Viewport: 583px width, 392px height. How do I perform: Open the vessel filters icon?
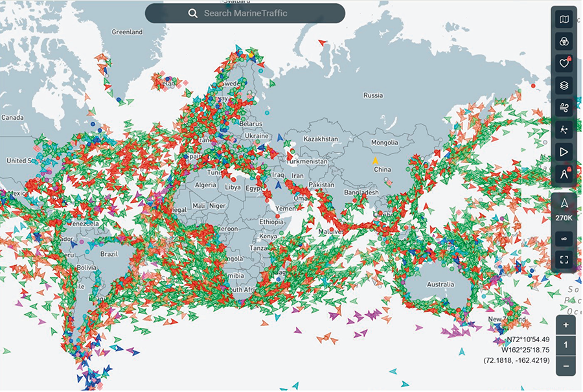(565, 41)
